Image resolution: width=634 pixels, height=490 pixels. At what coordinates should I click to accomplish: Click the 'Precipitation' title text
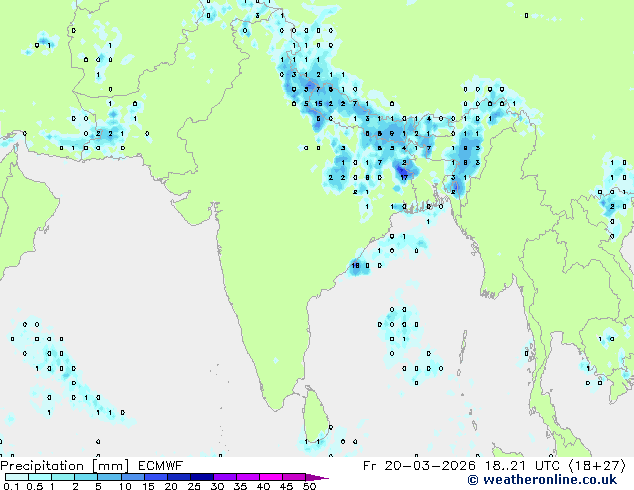click(42, 466)
